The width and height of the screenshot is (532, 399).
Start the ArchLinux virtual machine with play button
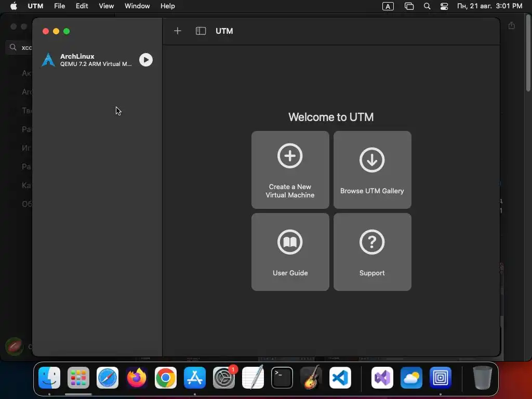(x=146, y=60)
